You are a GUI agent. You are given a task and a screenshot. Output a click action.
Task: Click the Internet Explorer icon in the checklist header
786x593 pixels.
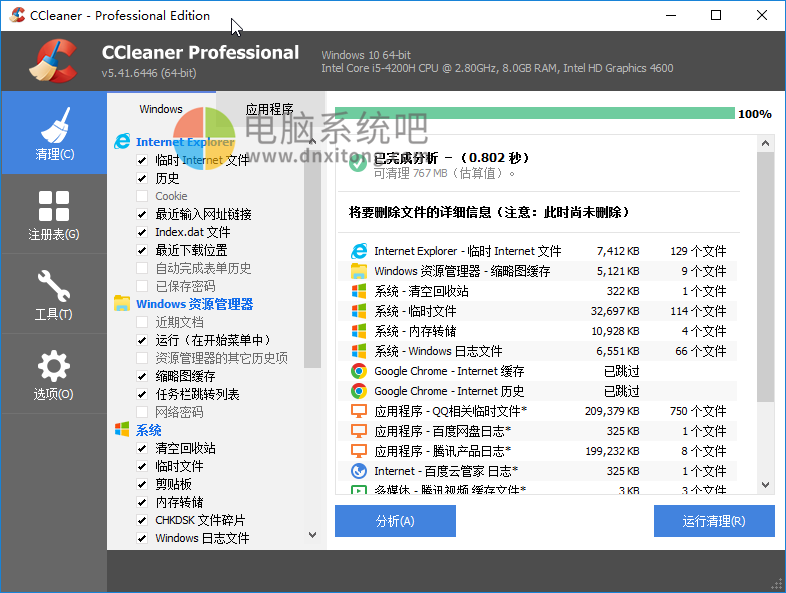coord(122,142)
